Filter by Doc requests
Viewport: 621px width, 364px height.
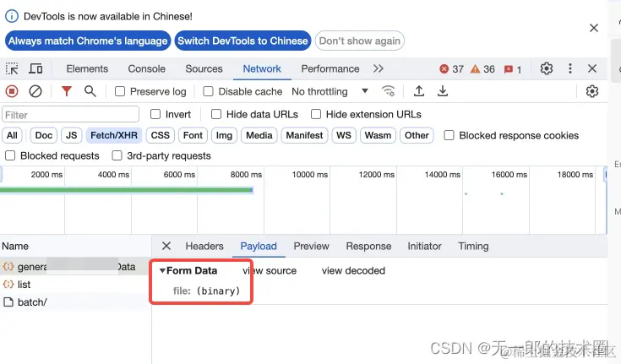tap(44, 135)
